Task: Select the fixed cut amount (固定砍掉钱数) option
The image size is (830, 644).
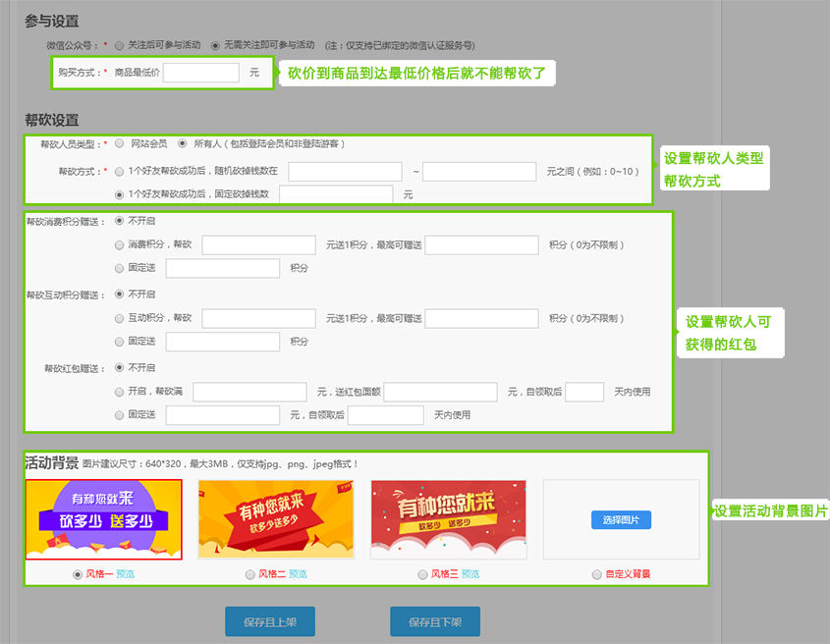Action: point(120,194)
